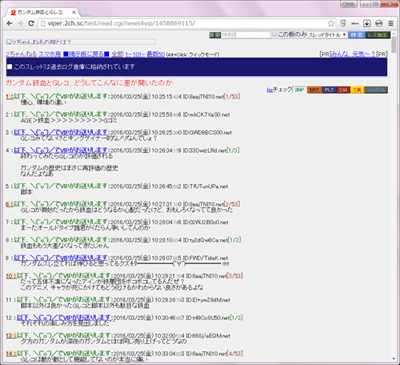Click the blue PLT button
This screenshot has height=365, width=400.
pos(329,90)
